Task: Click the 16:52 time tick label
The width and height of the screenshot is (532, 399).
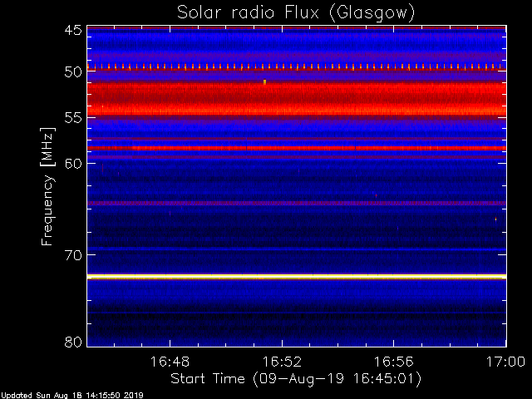Action: click(x=282, y=362)
